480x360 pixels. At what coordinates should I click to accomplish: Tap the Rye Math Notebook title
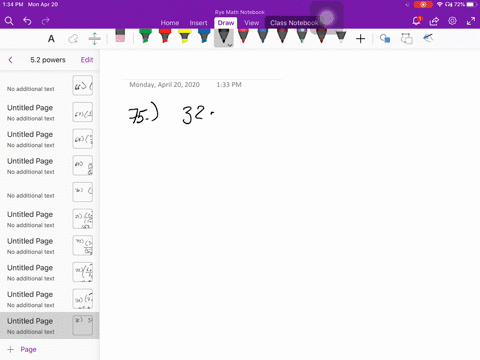click(x=240, y=12)
